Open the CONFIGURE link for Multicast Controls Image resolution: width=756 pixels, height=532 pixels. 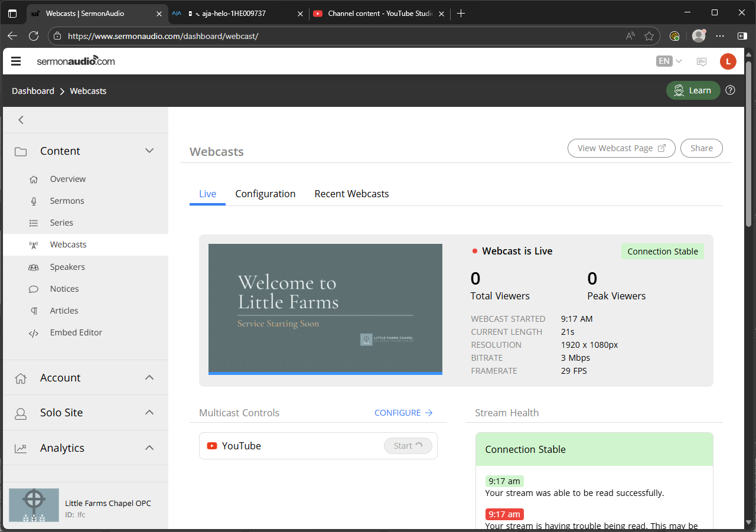[x=404, y=413]
